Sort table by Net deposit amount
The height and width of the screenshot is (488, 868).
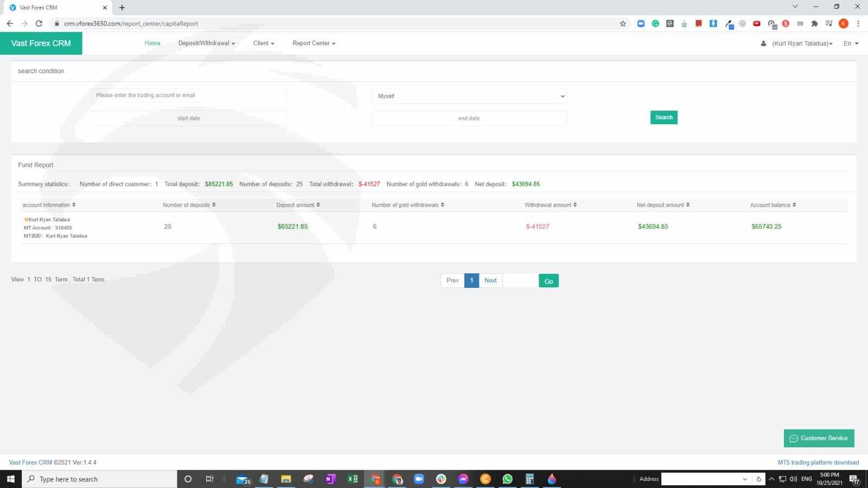(x=663, y=205)
